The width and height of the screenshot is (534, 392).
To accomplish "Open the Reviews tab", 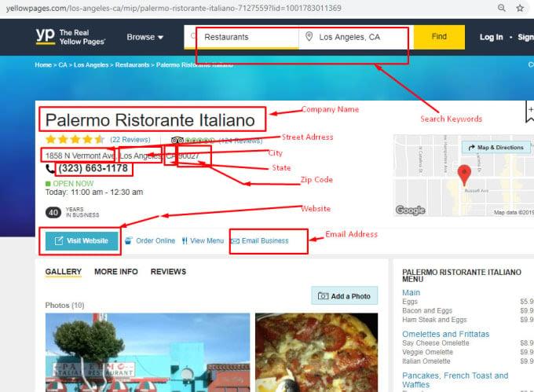I will click(x=168, y=272).
